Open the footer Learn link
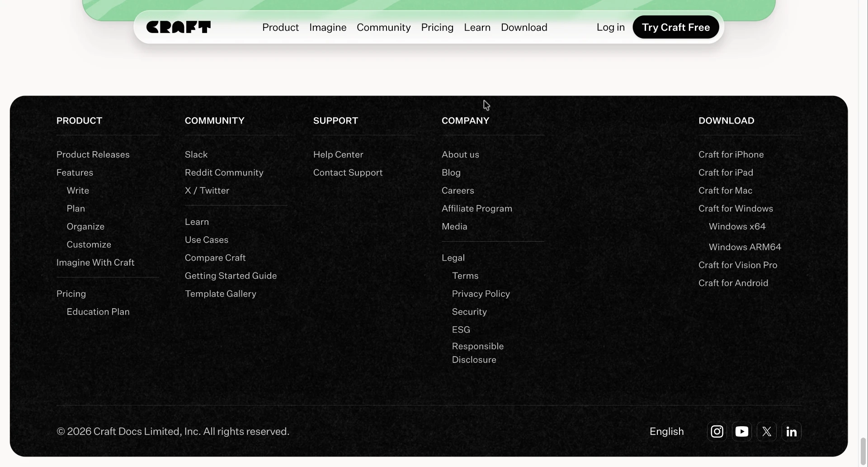868x467 pixels. [x=197, y=222]
